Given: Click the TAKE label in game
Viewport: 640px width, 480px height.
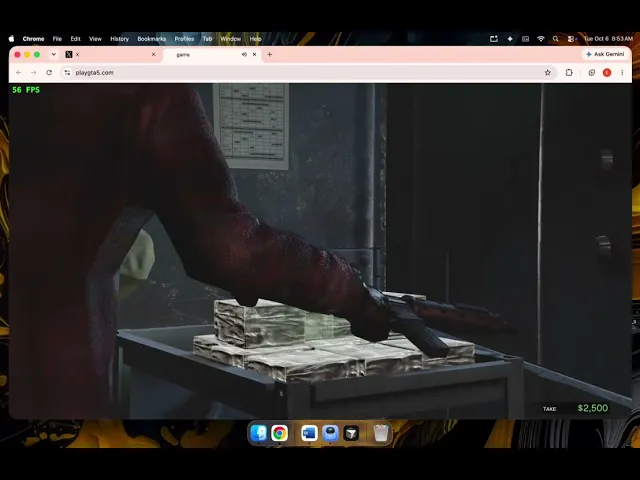Looking at the screenshot, I should click(549, 409).
